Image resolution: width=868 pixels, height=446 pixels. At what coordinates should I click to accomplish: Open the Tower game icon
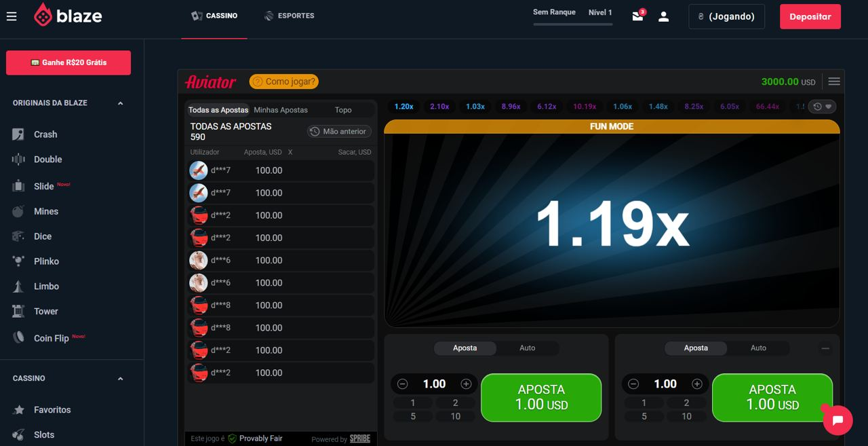coord(19,312)
